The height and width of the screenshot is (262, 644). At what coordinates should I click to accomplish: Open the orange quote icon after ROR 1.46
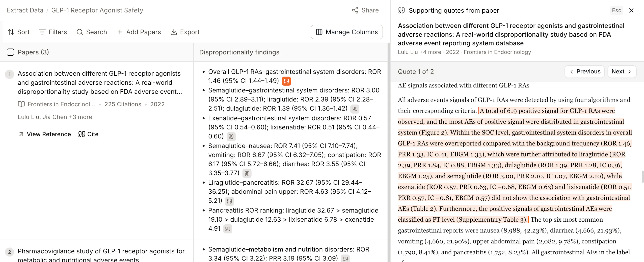pyautogui.click(x=286, y=81)
